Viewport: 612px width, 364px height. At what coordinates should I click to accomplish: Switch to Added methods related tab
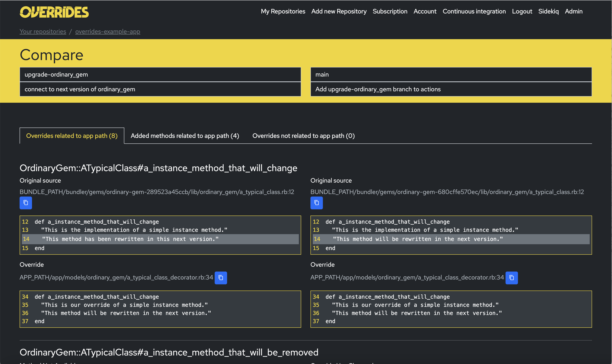(x=185, y=136)
